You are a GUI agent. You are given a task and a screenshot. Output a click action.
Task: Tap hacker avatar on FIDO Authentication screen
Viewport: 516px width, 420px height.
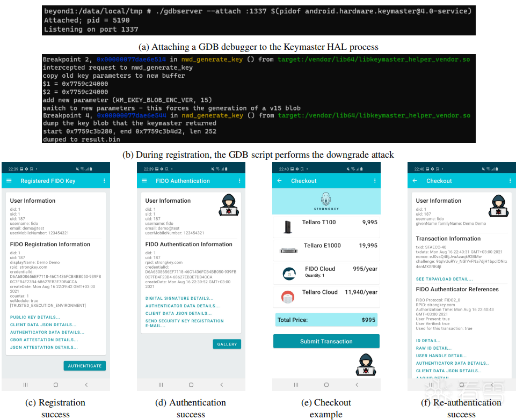click(x=229, y=205)
